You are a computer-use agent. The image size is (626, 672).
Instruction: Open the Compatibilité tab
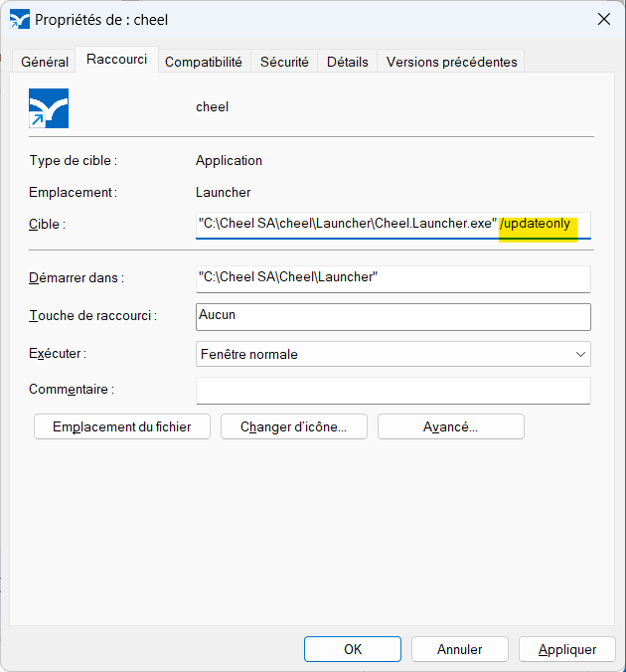204,63
